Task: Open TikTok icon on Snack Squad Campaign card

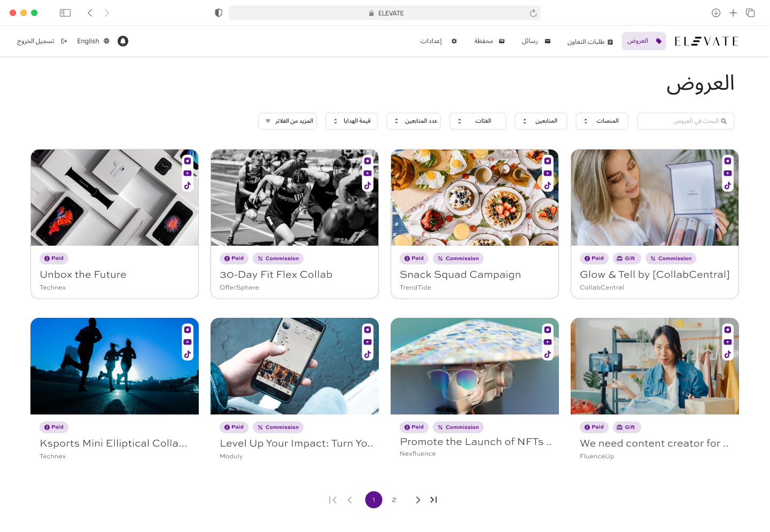Action: (x=548, y=185)
